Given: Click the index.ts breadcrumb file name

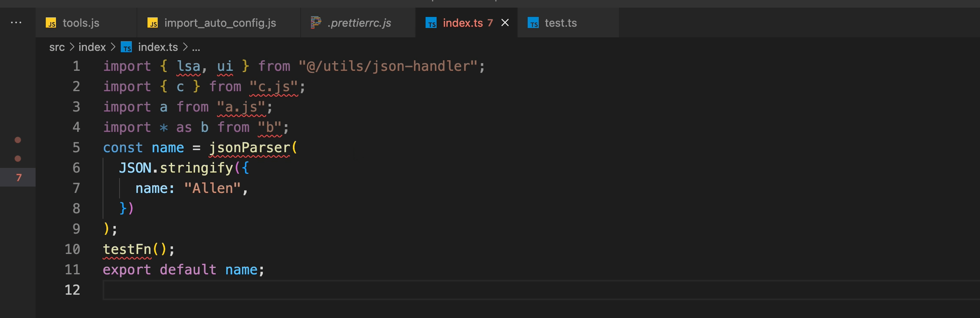Looking at the screenshot, I should click(158, 47).
